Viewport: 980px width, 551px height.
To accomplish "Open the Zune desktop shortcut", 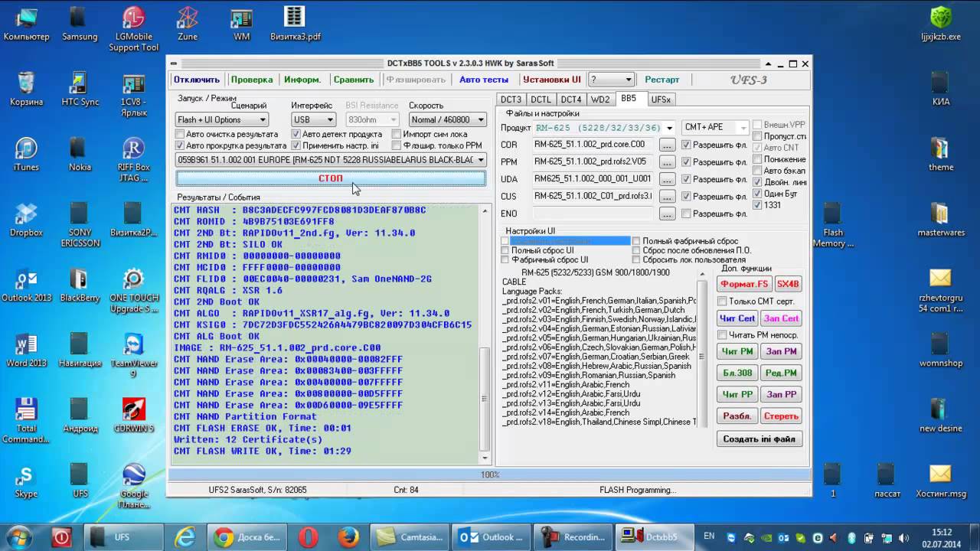I will click(187, 24).
